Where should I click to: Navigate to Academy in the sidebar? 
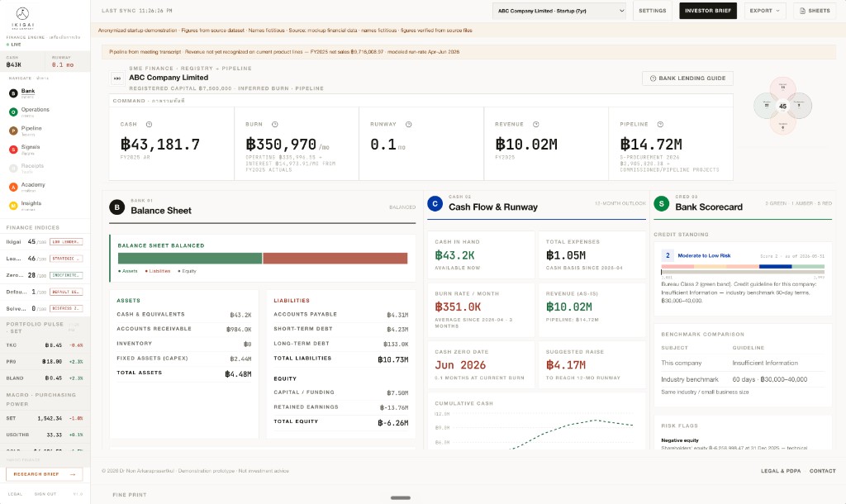33,184
